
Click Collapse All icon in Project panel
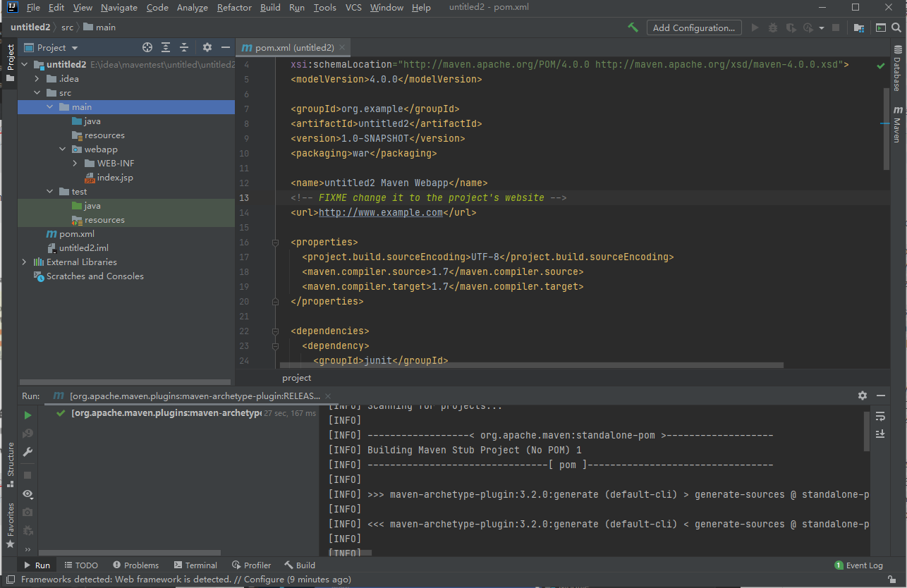[184, 47]
